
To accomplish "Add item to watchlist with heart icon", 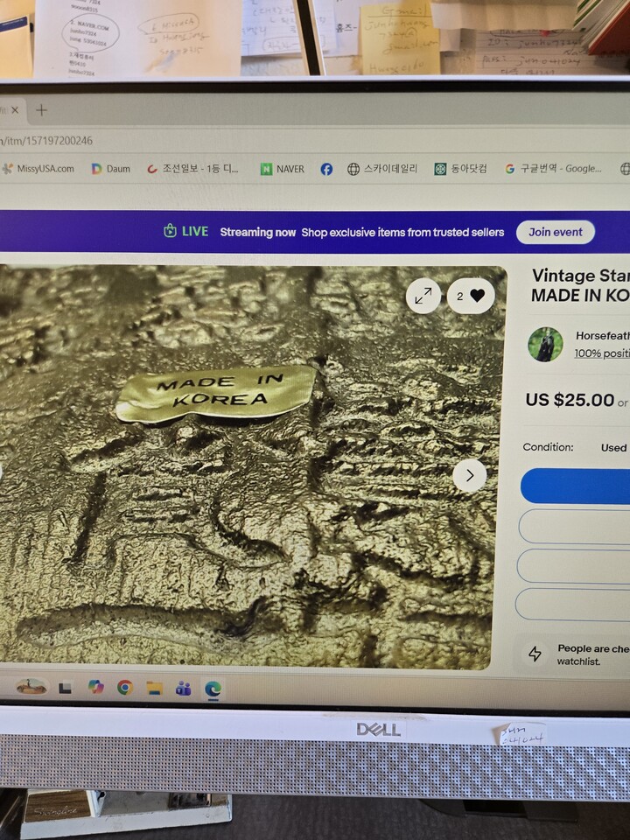I will pyautogui.click(x=471, y=296).
